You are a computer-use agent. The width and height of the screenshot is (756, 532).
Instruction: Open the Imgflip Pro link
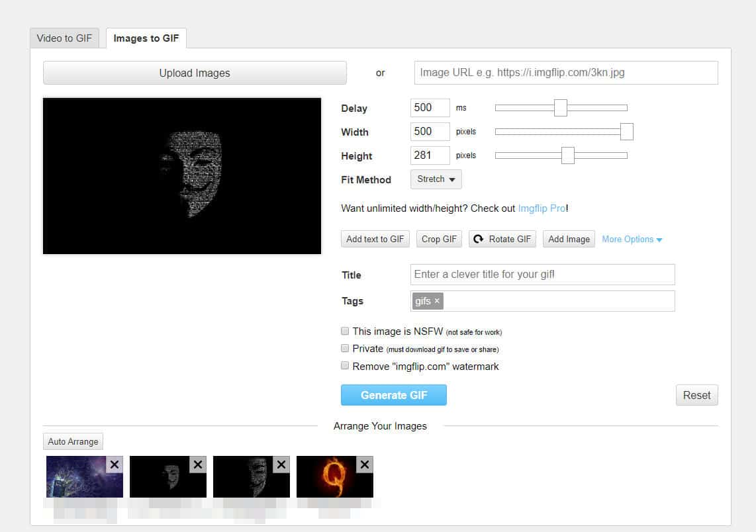pos(542,208)
